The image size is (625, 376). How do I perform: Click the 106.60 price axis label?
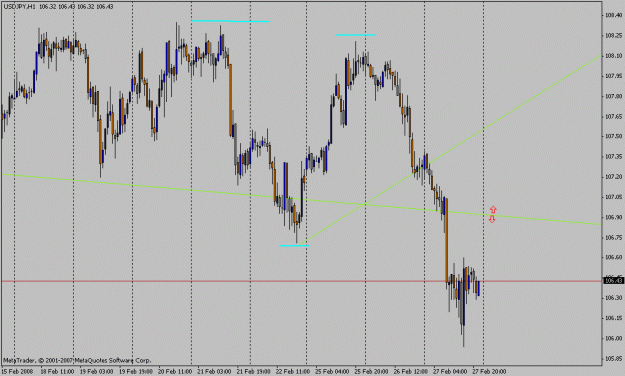pos(613,258)
